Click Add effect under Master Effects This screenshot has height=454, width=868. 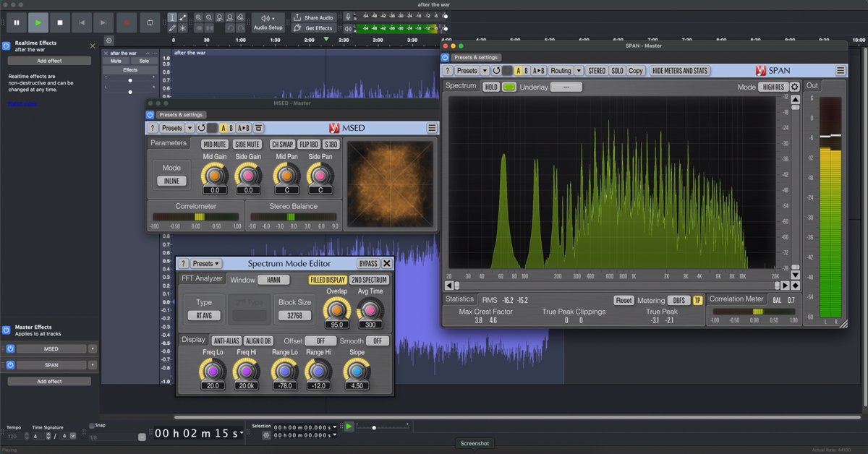49,381
